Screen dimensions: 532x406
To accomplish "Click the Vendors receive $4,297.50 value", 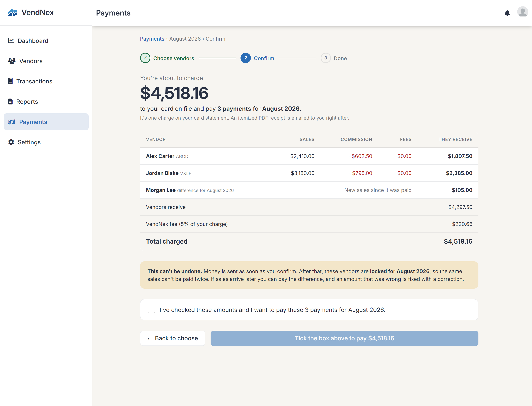I will (460, 207).
